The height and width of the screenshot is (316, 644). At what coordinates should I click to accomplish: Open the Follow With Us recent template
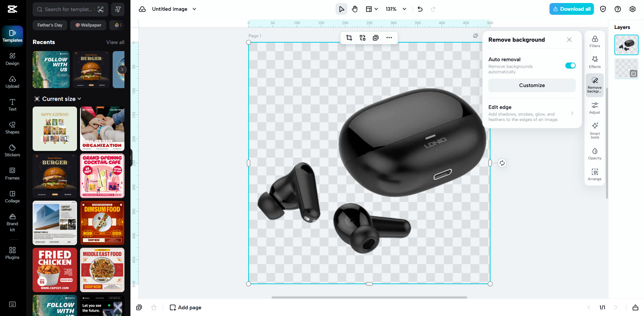[x=51, y=70]
